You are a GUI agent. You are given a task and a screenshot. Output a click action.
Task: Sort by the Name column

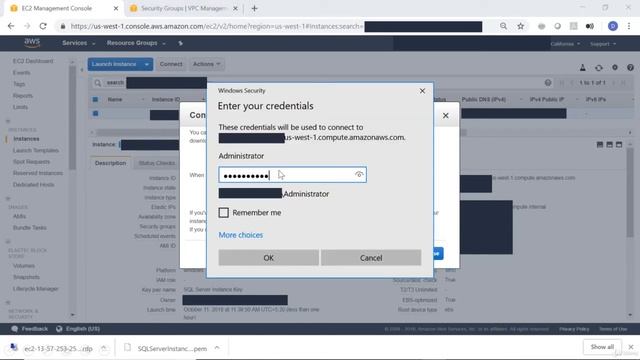click(x=115, y=99)
